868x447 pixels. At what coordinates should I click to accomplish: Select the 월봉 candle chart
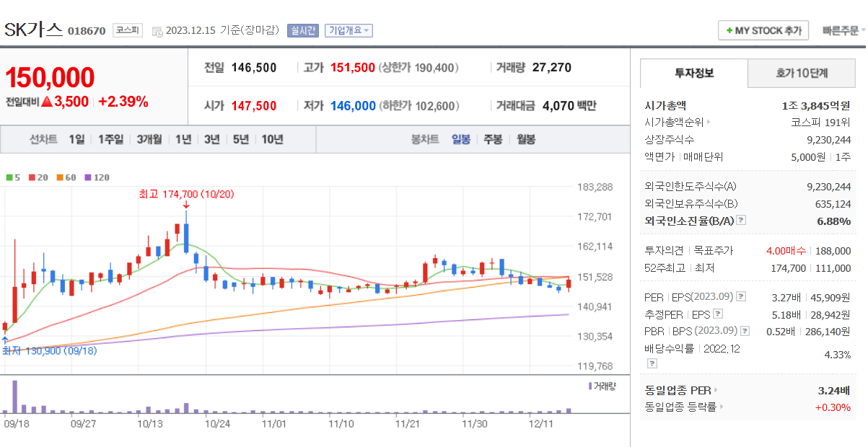point(526,140)
